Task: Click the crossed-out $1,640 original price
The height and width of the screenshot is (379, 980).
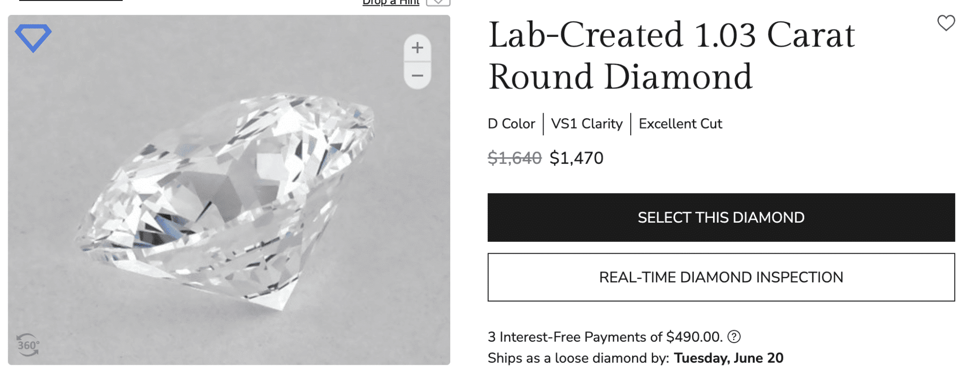Action: [514, 158]
